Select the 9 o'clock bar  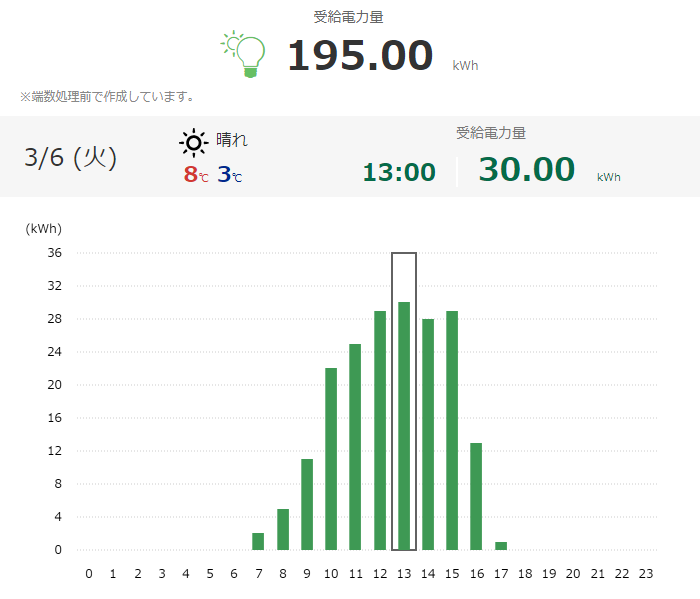point(307,504)
